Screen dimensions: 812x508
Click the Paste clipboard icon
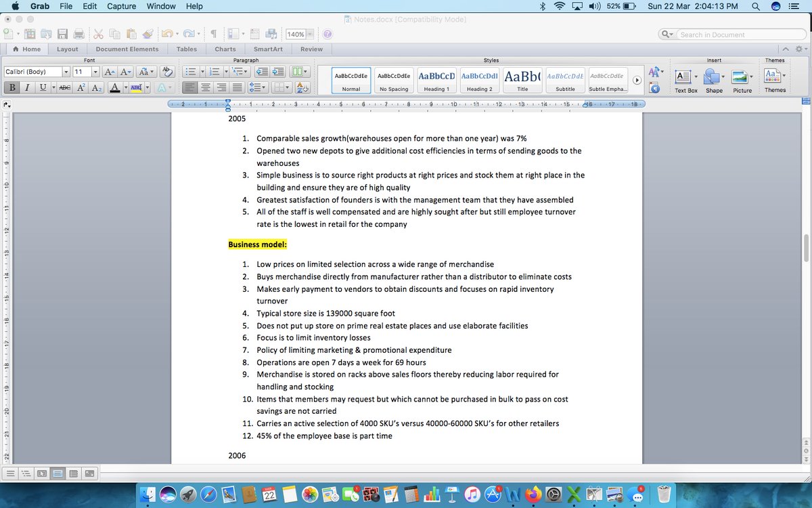[131, 34]
